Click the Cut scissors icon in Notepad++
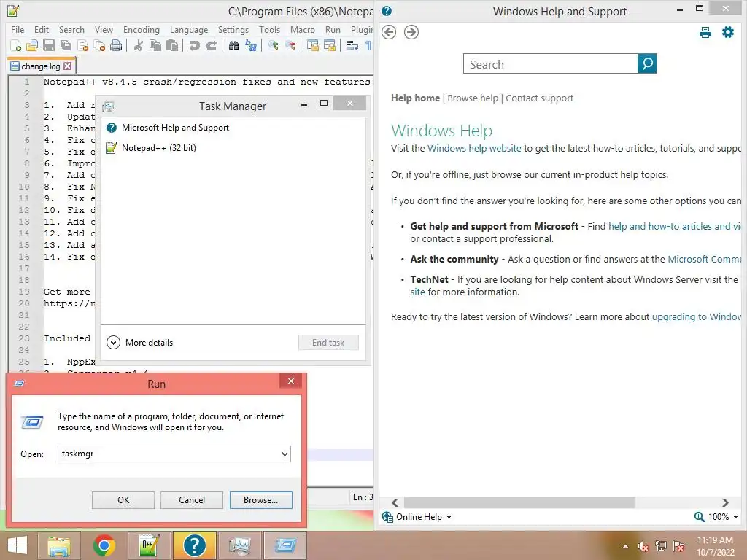Screen dimensions: 747x560 coord(138,46)
